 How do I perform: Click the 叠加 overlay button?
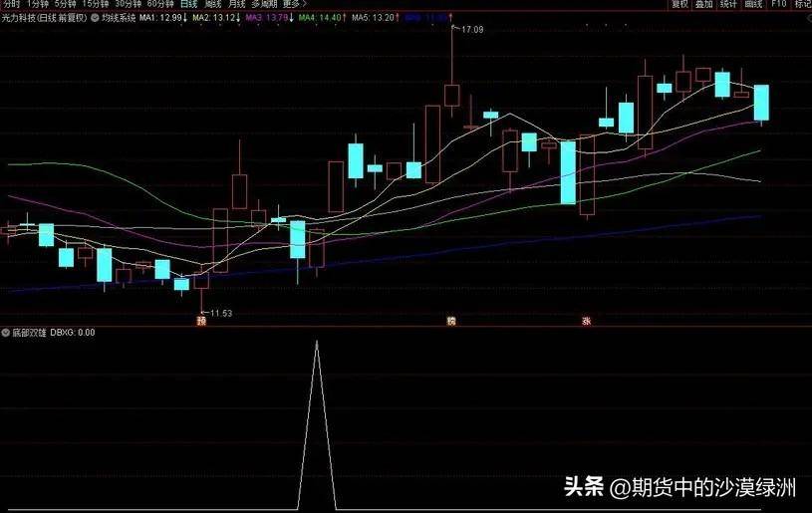704,4
